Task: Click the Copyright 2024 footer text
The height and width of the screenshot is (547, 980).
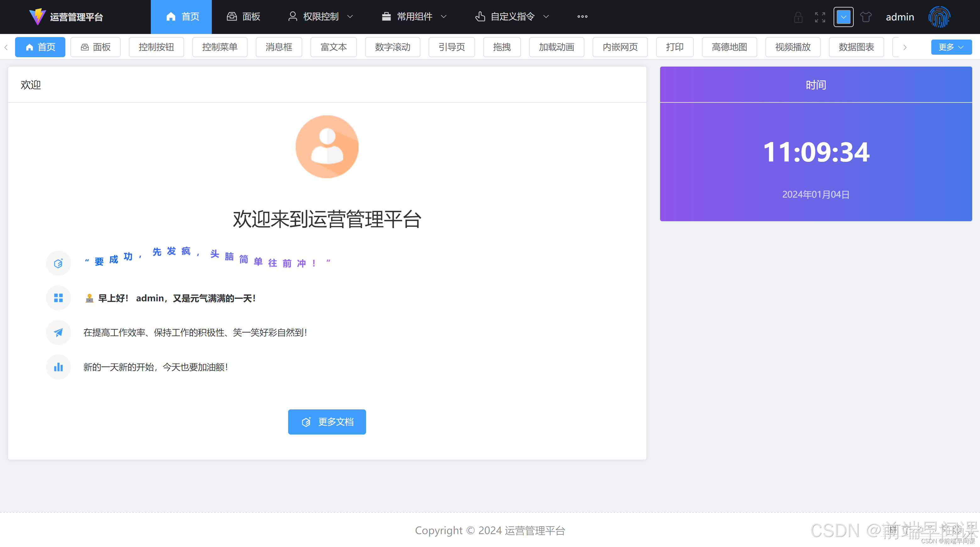Action: point(490,530)
